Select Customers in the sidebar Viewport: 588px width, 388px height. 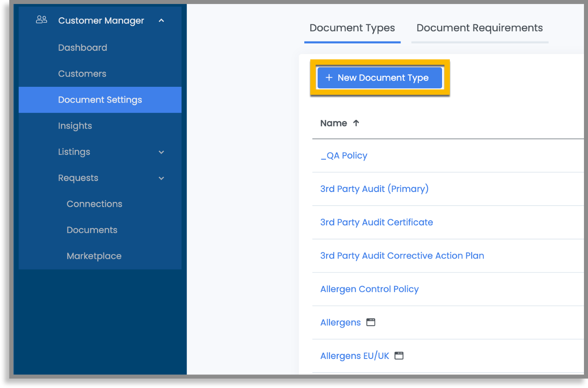[x=82, y=74]
